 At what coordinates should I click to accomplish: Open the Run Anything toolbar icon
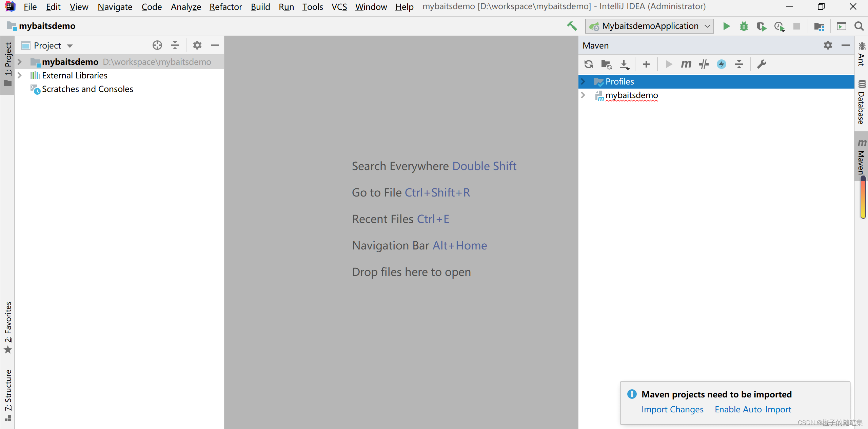click(842, 26)
